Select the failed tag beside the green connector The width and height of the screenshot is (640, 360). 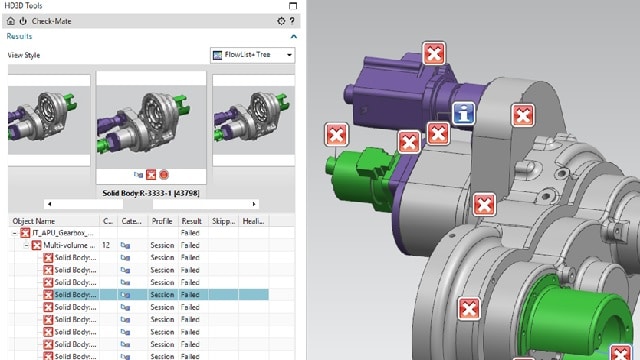pyautogui.click(x=336, y=134)
